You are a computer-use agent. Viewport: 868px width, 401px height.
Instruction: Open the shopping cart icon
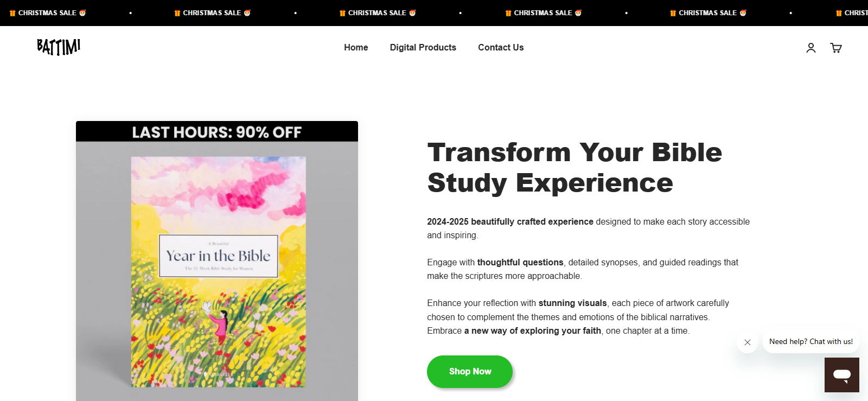[x=835, y=48]
